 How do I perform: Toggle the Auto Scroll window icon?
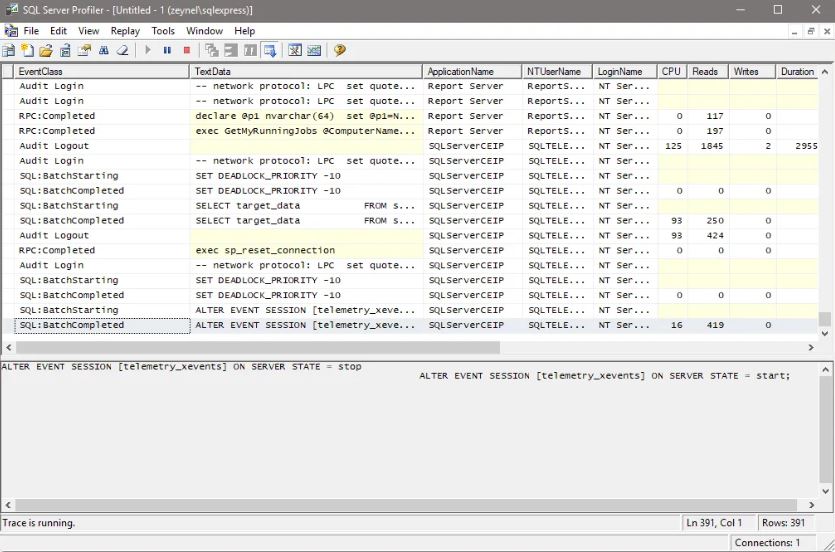point(270,51)
